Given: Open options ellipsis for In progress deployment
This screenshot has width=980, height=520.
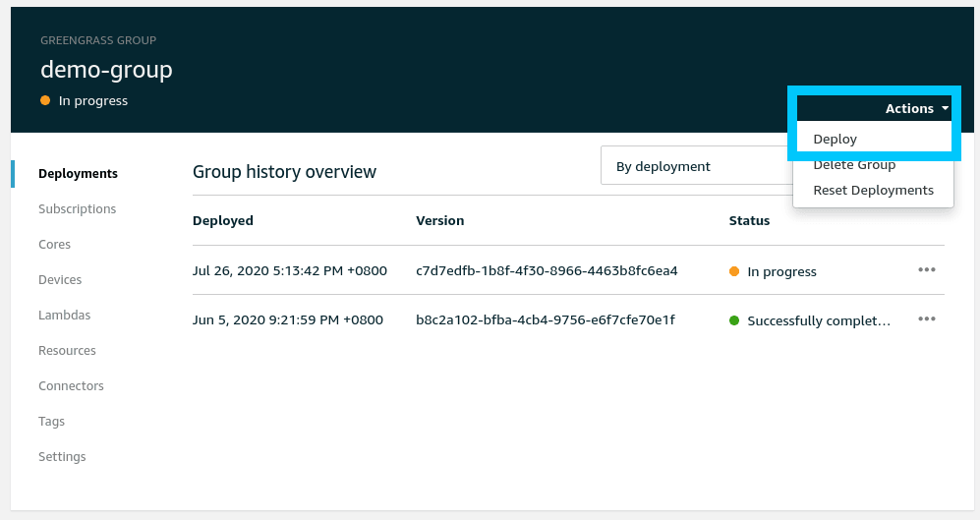Looking at the screenshot, I should click(926, 270).
